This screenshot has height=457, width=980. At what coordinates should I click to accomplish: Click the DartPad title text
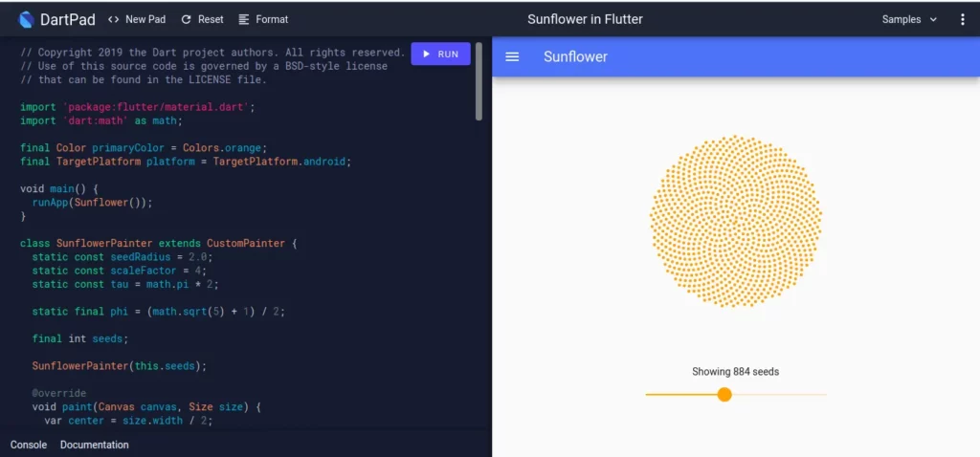(x=68, y=20)
